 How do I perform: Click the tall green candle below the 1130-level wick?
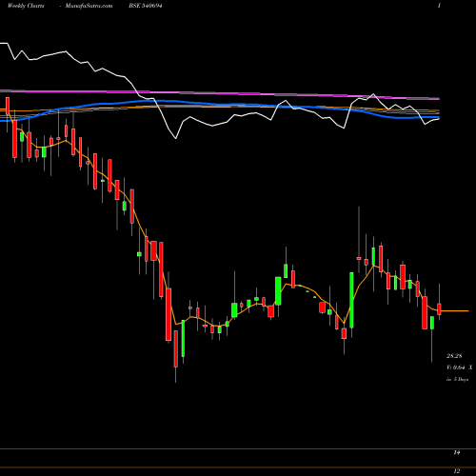[351, 300]
